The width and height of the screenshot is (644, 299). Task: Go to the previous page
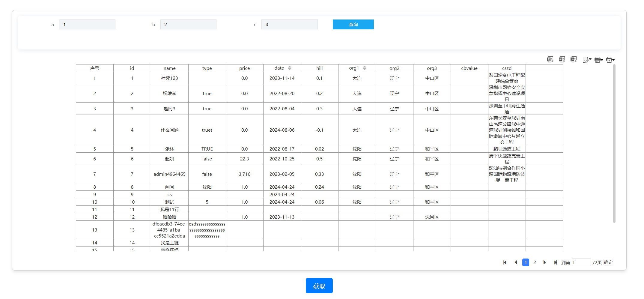click(516, 262)
